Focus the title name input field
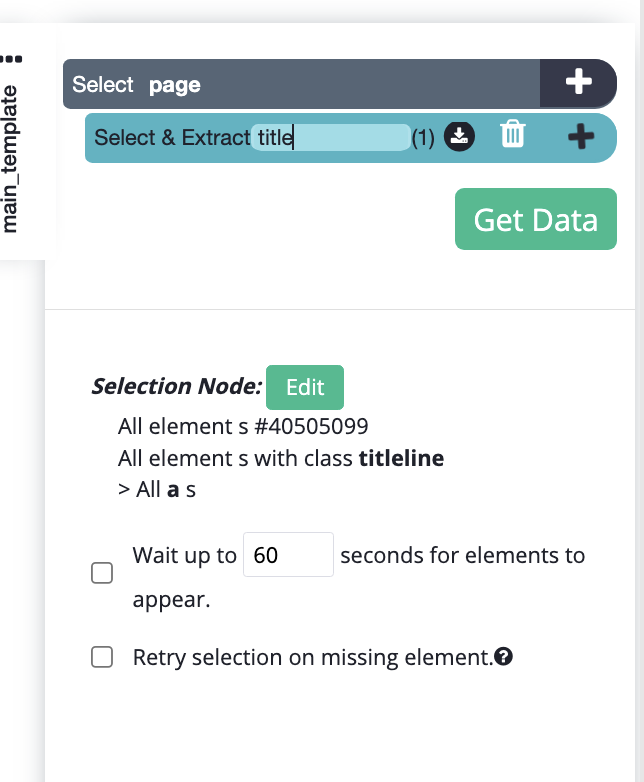Screen dimensions: 644x782 pos(331,137)
